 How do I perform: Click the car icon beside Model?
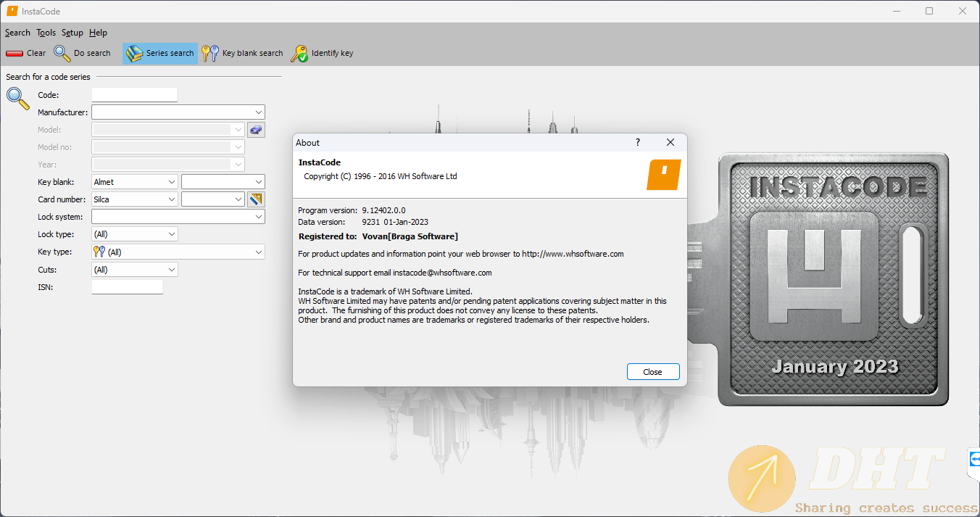(256, 130)
